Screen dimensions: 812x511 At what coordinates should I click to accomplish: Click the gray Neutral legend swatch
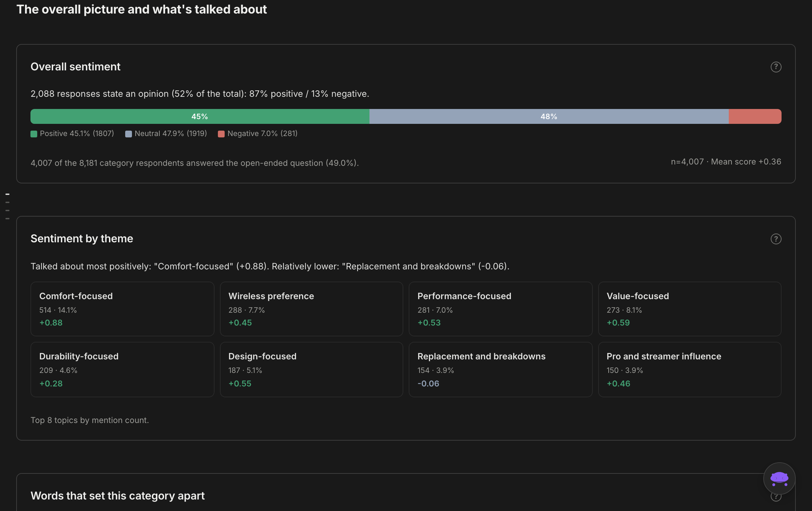click(129, 134)
